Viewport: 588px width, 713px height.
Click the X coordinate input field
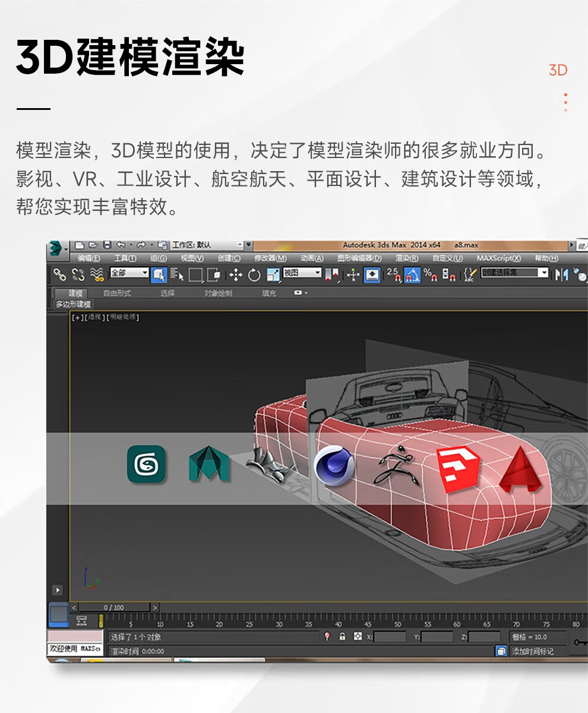coord(390,636)
